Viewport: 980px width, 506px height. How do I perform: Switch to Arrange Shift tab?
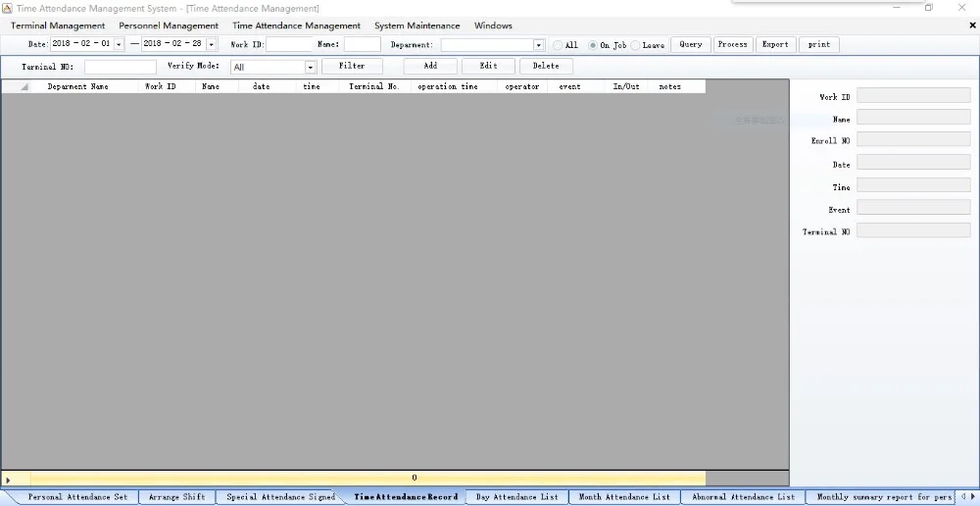coord(176,496)
